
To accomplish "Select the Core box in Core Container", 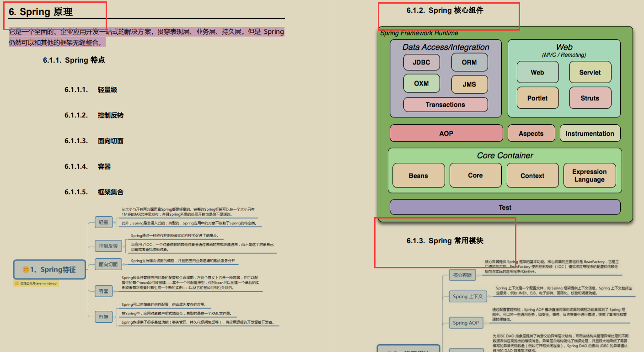I will pyautogui.click(x=476, y=176).
